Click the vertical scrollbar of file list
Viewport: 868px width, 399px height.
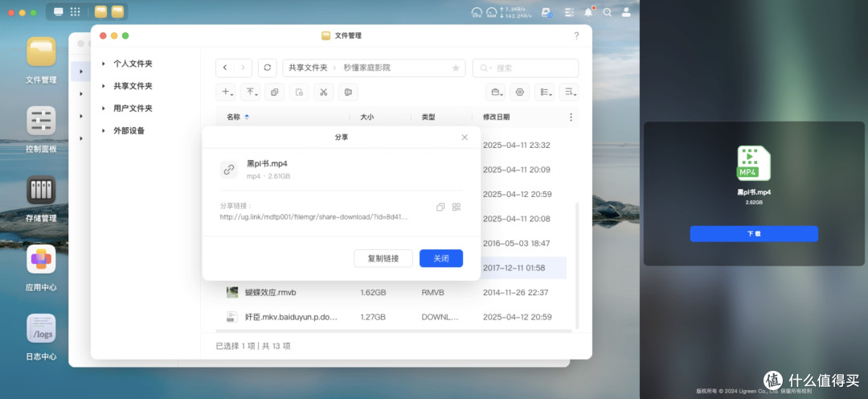[576, 265]
